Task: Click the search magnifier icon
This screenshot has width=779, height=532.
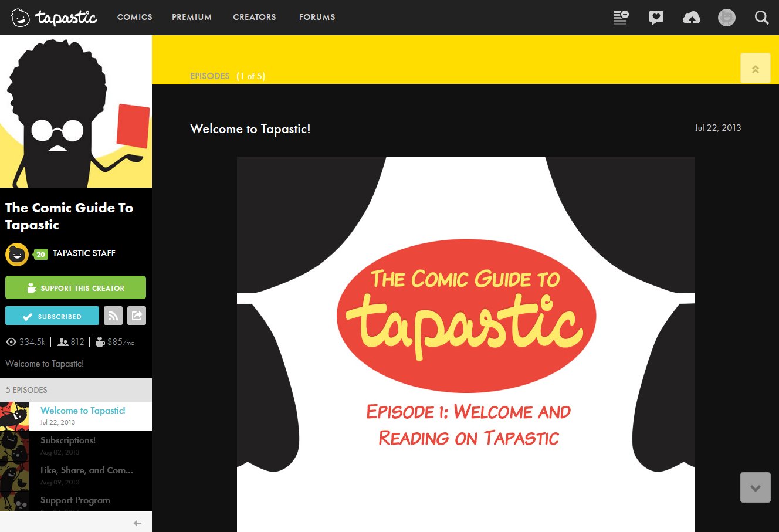Action: 761,18
